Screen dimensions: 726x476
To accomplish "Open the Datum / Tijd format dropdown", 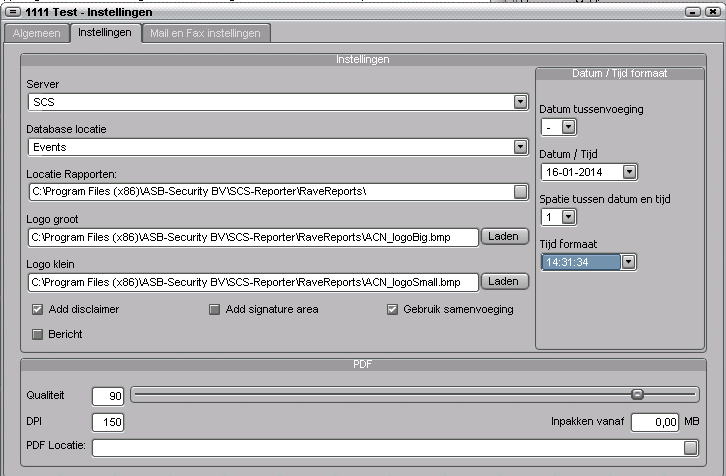I will tap(629, 172).
